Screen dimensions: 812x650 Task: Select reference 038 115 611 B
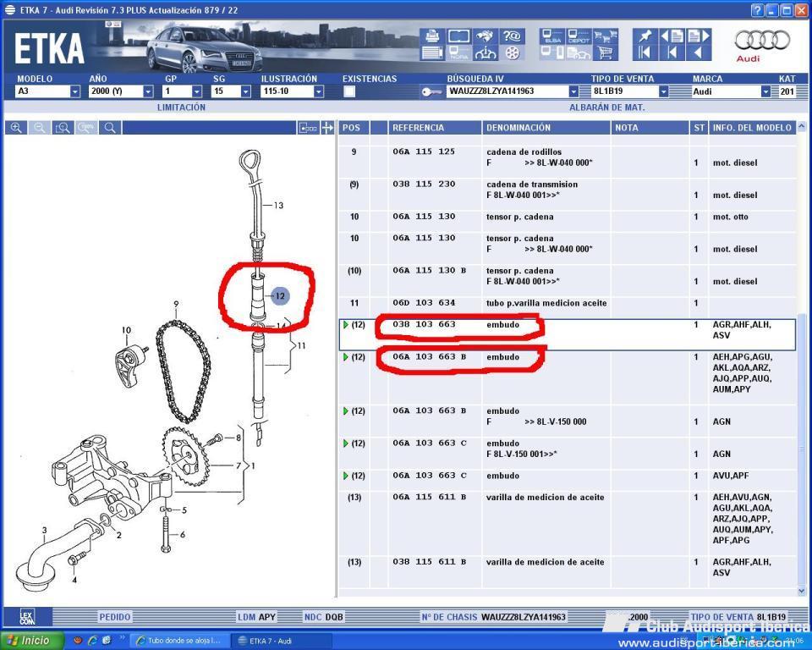pos(430,562)
